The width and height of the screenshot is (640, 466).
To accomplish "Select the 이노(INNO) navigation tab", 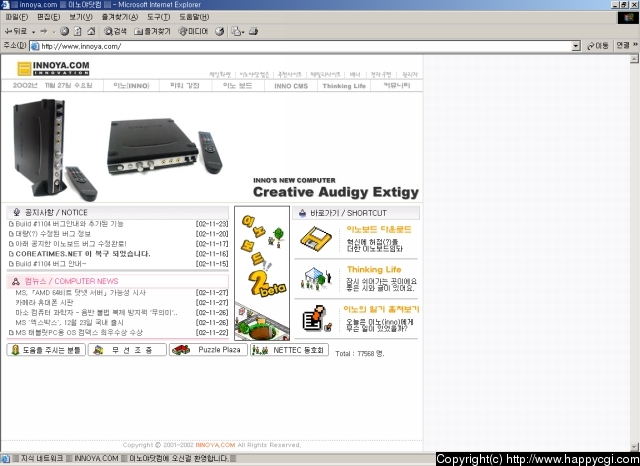I will tap(131, 86).
